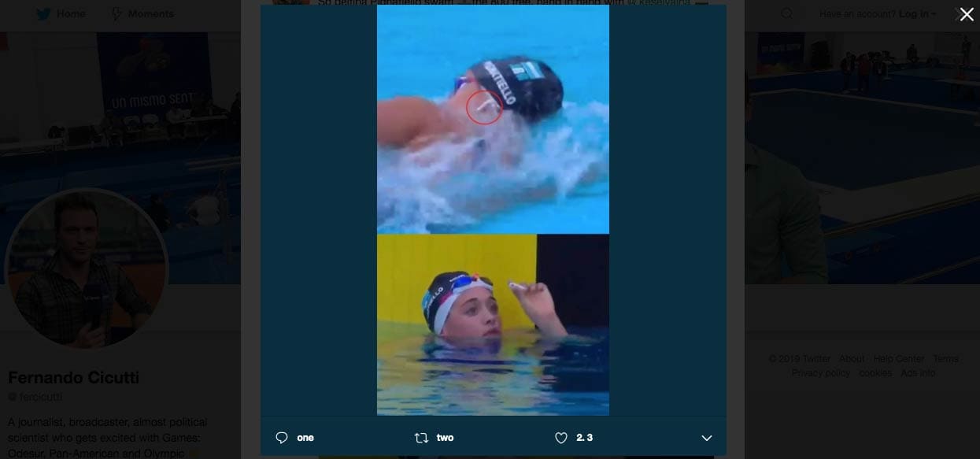Screen dimensions: 980x459
Task: Click Fernando Cicutti's round profile photo
Action: [x=87, y=269]
